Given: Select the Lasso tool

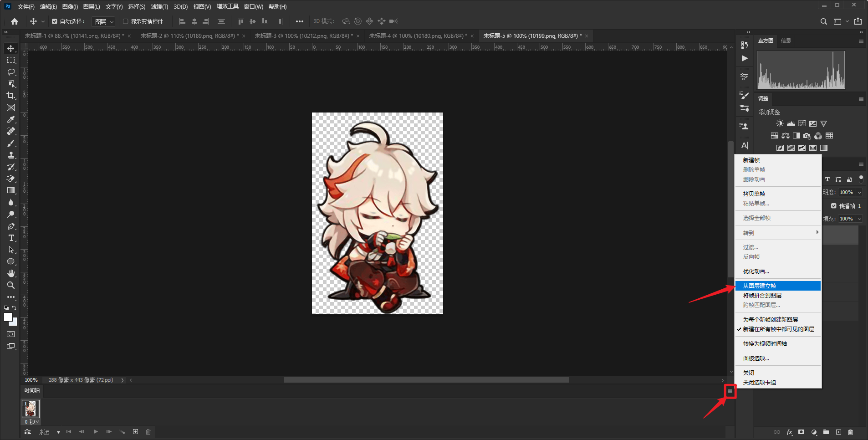Looking at the screenshot, I should 11,72.
